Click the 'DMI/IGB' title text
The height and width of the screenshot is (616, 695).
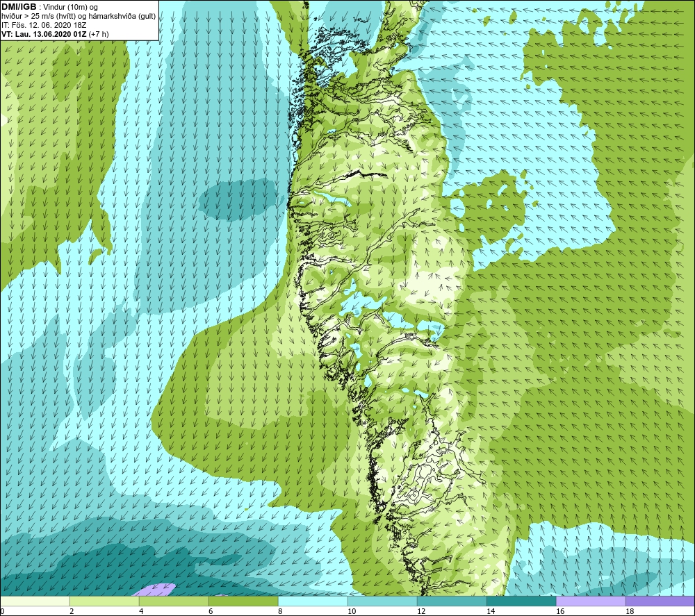tap(19, 7)
